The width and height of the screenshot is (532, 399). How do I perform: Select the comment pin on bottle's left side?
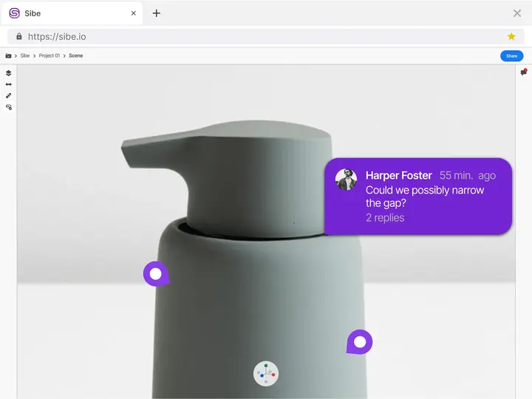tap(156, 274)
